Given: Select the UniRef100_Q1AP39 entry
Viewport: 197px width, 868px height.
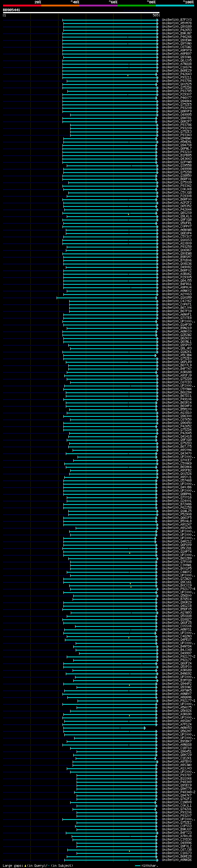Looking at the screenshot, I should pos(177,325).
